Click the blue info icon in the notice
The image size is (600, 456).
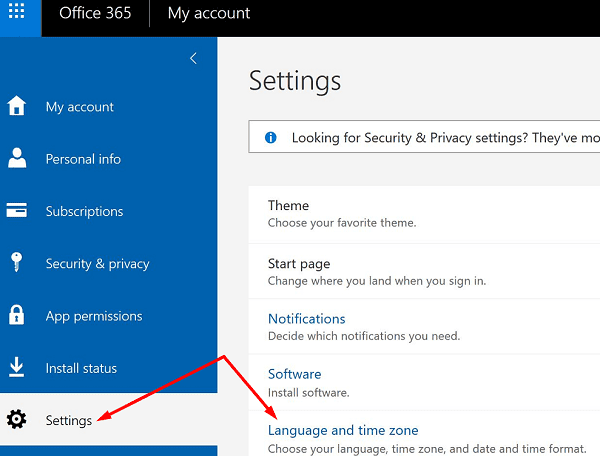point(271,137)
